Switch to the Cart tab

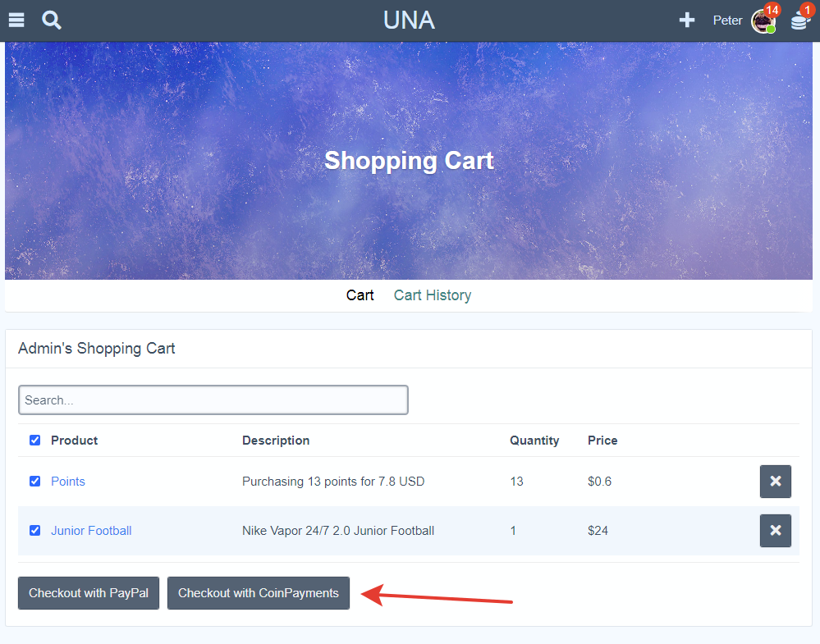(360, 295)
